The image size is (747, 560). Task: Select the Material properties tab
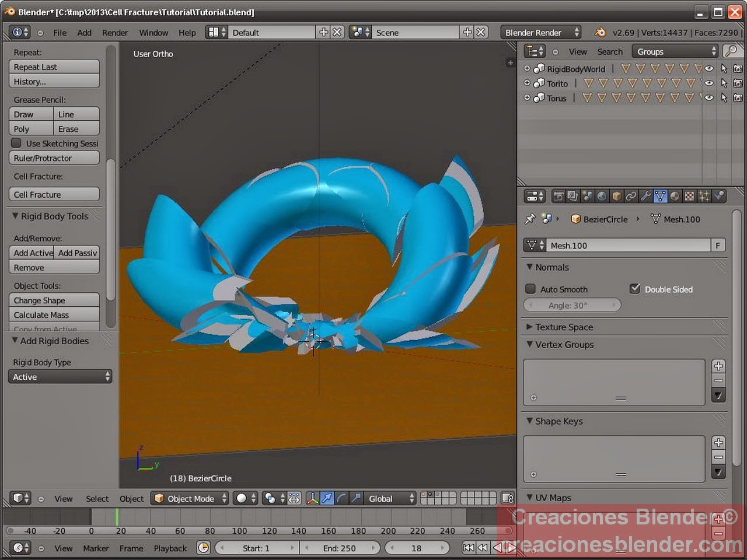pos(675,196)
